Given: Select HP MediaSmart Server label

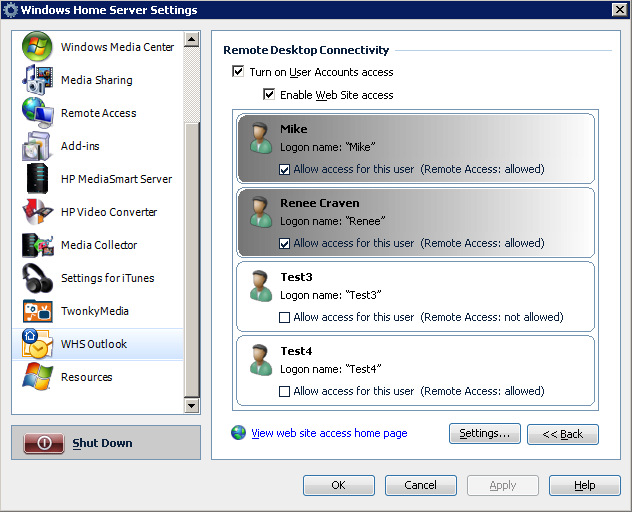Looking at the screenshot, I should point(116,179).
